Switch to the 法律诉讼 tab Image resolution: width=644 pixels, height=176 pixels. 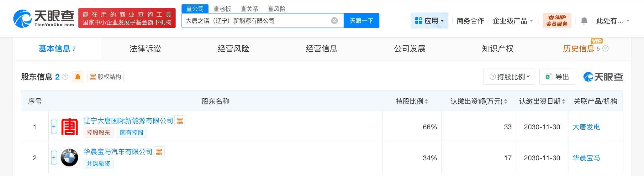(x=145, y=49)
